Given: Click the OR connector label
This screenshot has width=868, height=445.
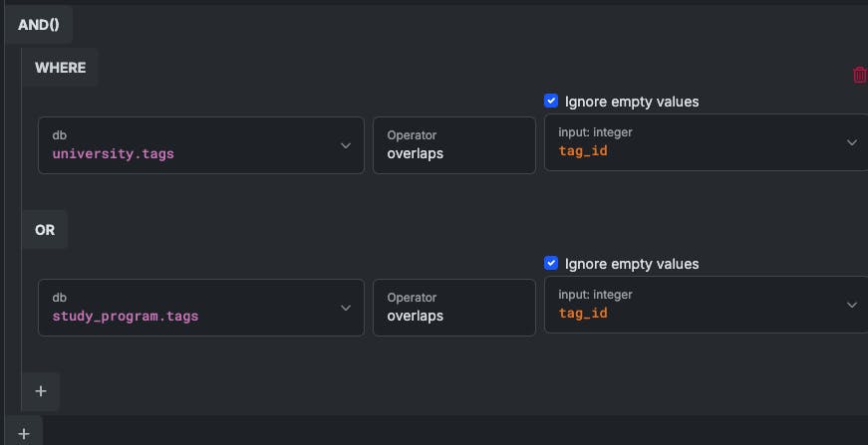Looking at the screenshot, I should pos(45,230).
